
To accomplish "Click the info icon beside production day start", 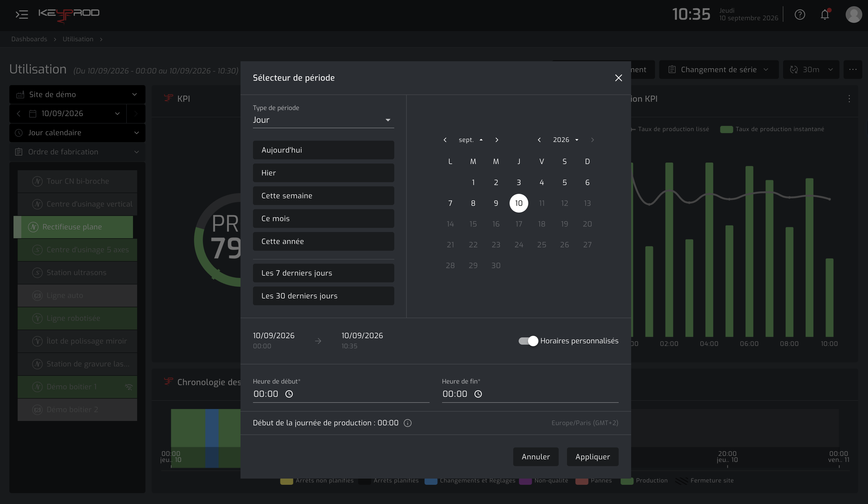I will 408,423.
